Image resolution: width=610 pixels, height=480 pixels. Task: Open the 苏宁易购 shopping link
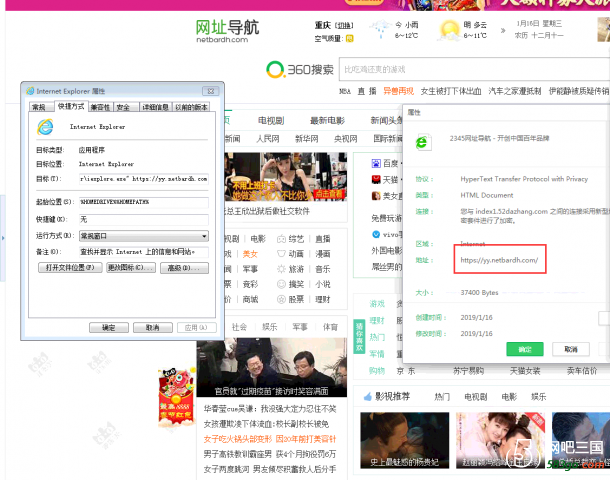click(x=468, y=371)
